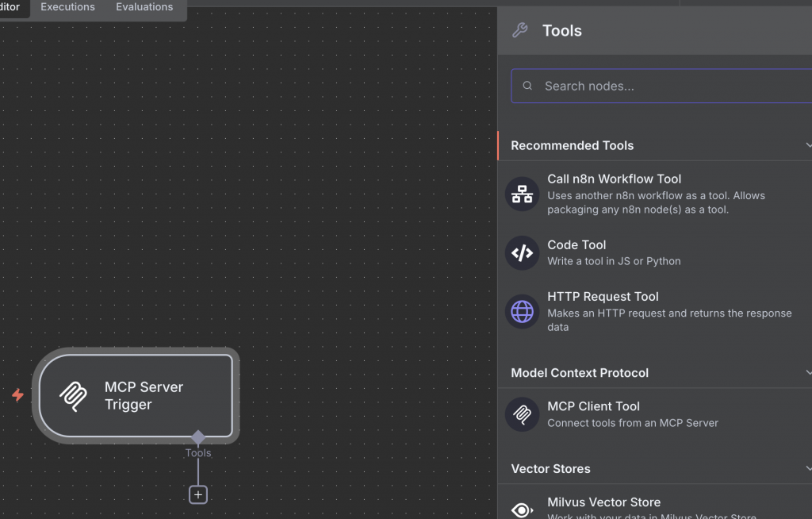Click the Milvus Vector Store eye icon
Image resolution: width=812 pixels, height=519 pixels.
tap(522, 509)
